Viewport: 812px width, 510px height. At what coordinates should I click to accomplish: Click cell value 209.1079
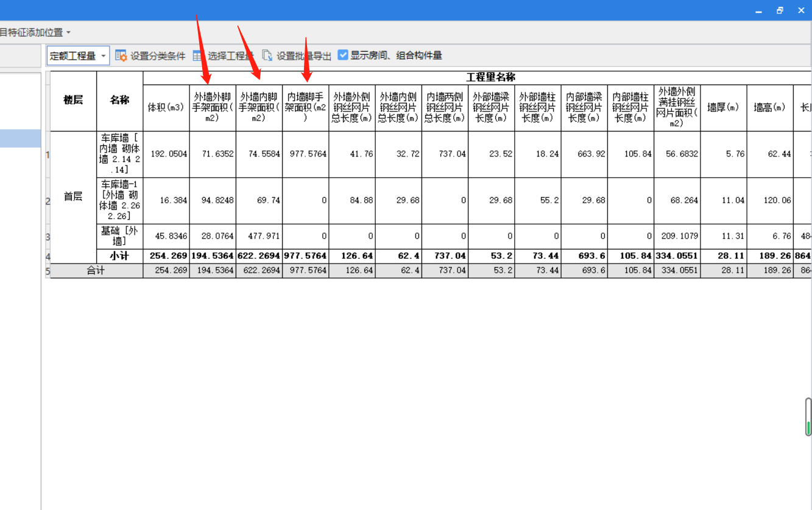tap(680, 236)
